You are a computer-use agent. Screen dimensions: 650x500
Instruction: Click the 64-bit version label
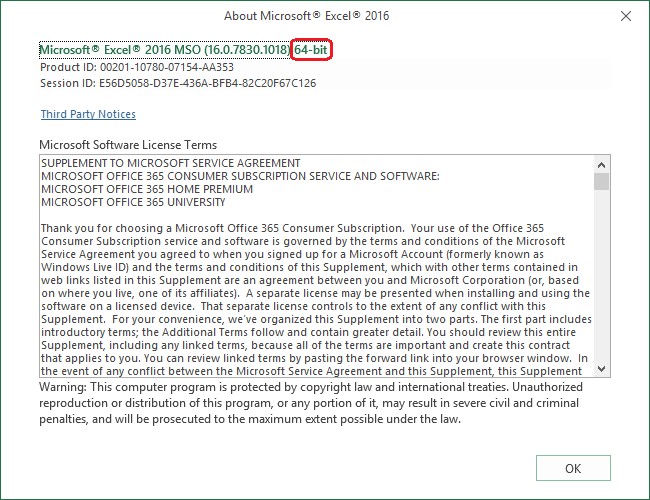(x=311, y=50)
